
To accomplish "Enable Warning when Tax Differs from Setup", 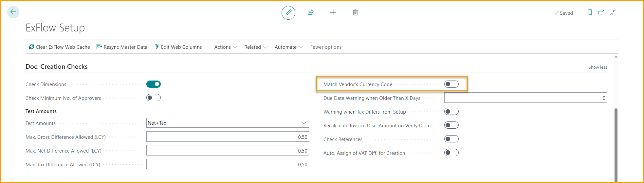I will click(451, 112).
